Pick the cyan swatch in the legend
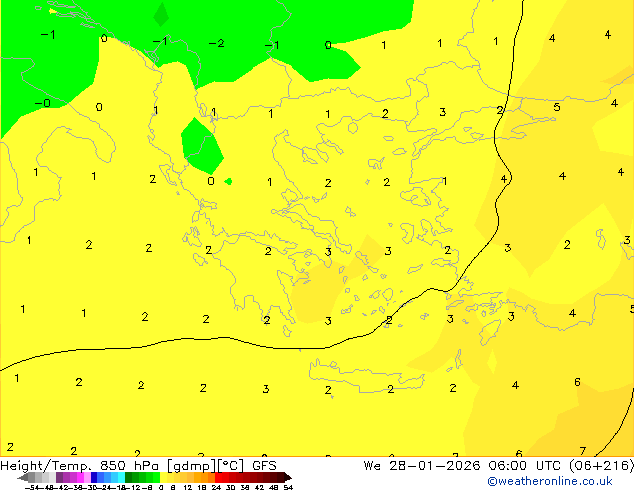634x490 pixels. click(121, 477)
